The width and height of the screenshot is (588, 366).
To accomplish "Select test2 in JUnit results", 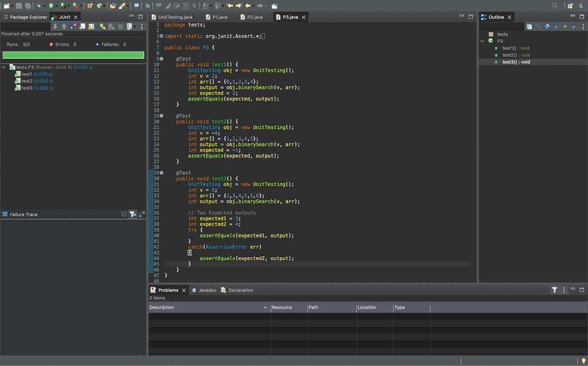I will tap(34, 81).
